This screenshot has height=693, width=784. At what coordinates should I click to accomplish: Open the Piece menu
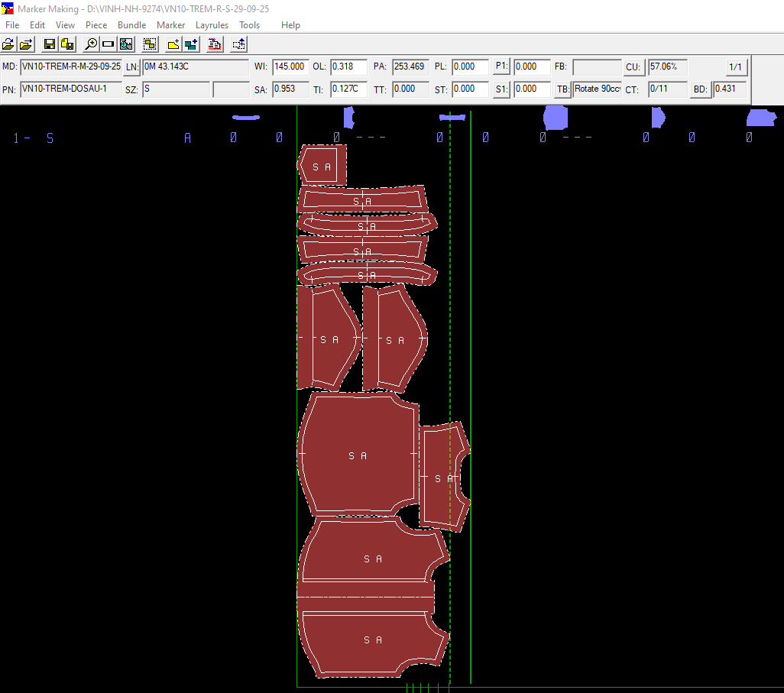click(x=96, y=25)
